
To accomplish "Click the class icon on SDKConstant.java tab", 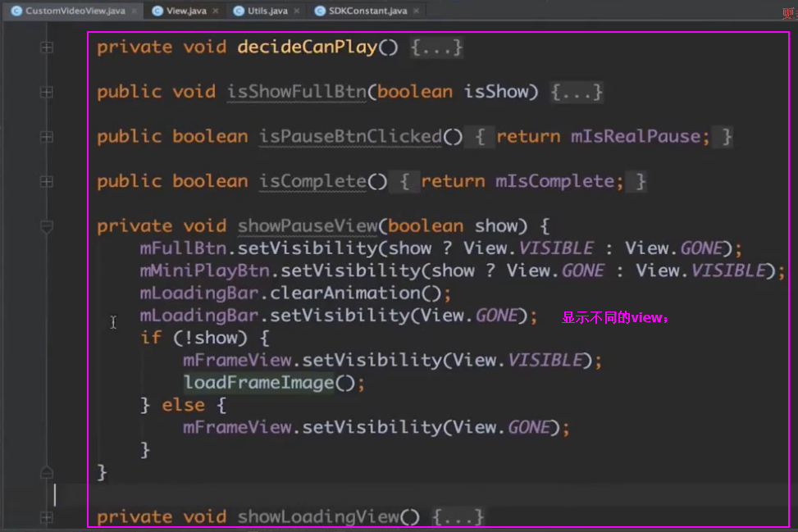I will (x=319, y=11).
